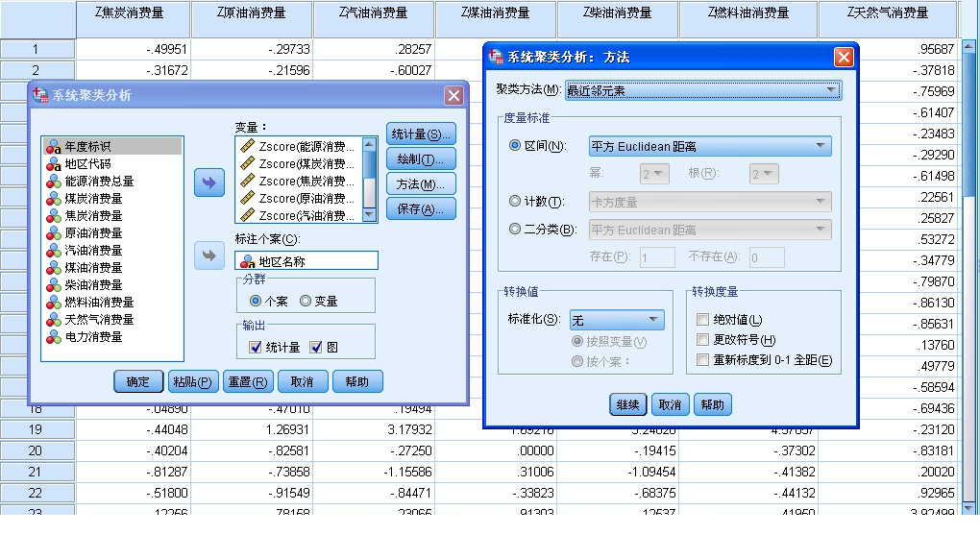The image size is (980, 535).
Task: Click cell value 3.17932 in row 19
Action: 373,430
